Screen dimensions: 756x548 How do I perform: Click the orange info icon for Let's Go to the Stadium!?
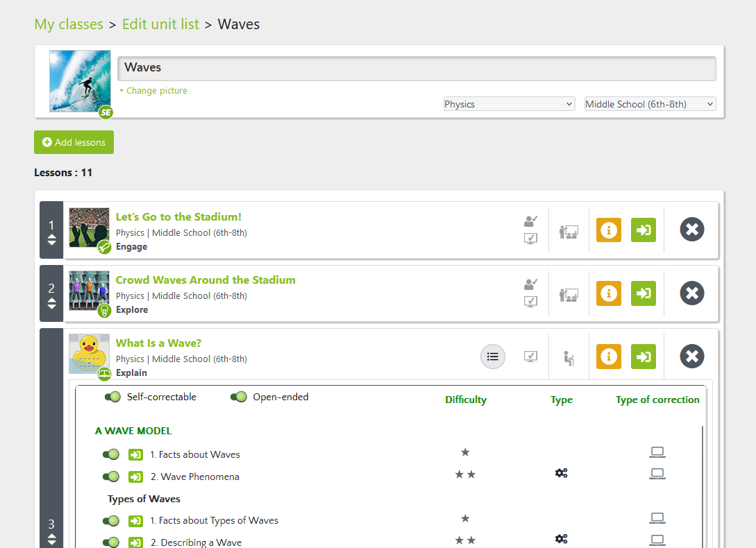608,230
